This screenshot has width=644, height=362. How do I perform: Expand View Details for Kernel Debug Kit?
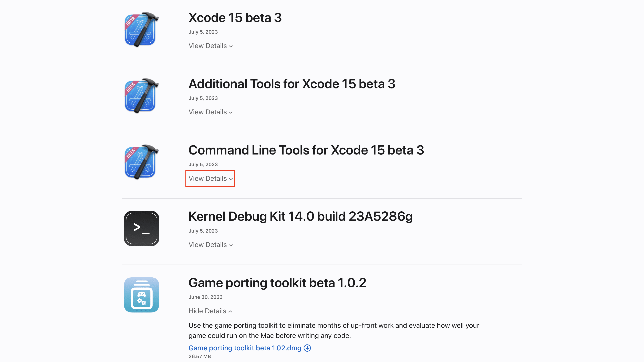coord(211,245)
